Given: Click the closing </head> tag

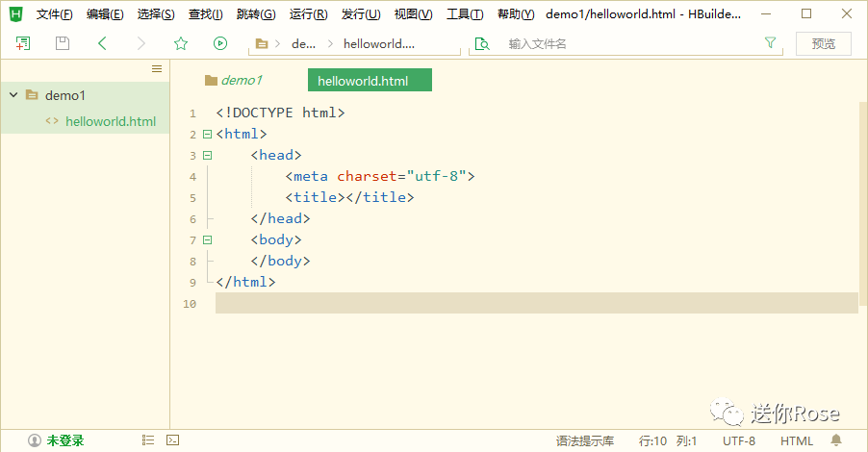Looking at the screenshot, I should pos(280,218).
